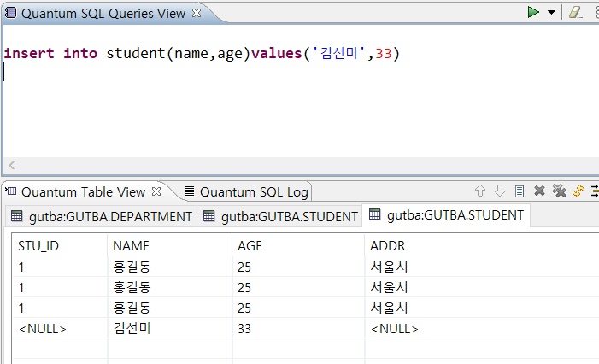The image size is (599, 364).
Task: Select the <NULL> ADDR cell in the 김선미 row
Action: point(482,328)
